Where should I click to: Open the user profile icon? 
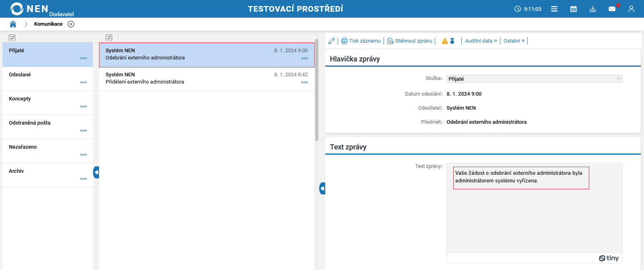click(631, 9)
